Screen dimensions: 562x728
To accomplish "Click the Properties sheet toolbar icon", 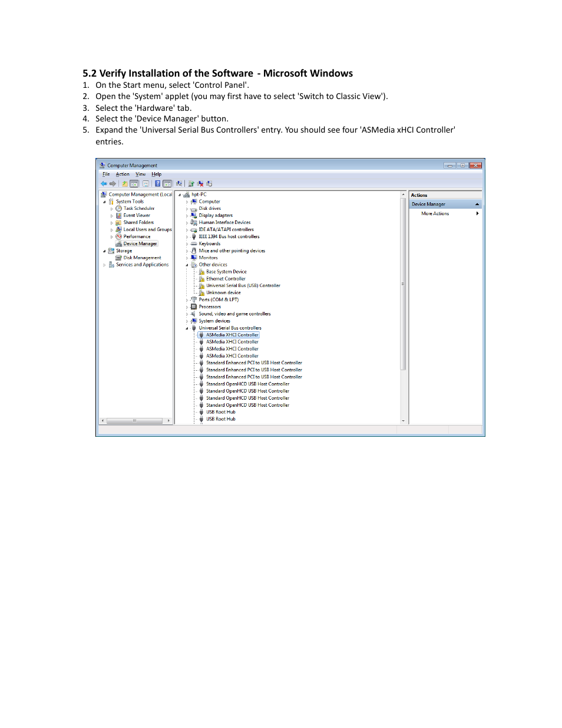I will [x=146, y=183].
